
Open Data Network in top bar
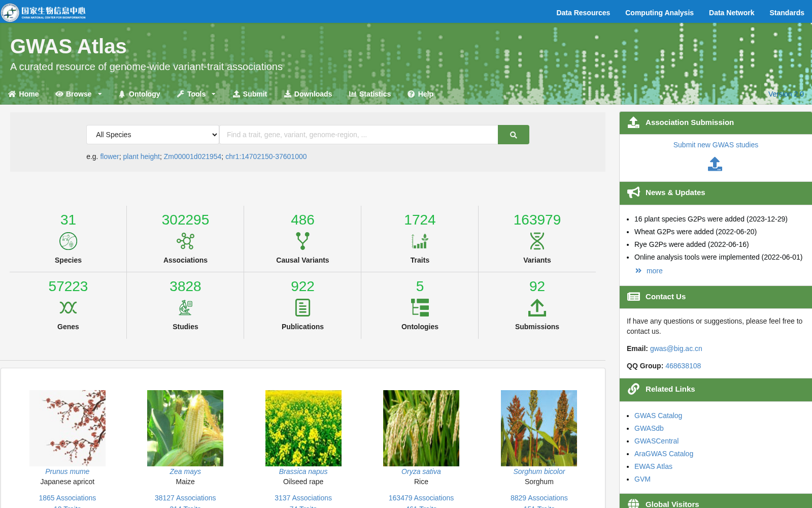(x=731, y=13)
